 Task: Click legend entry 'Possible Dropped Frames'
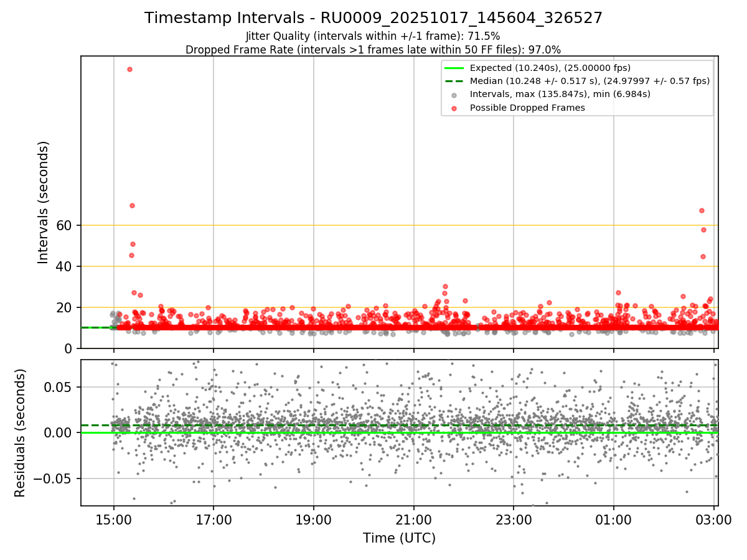tap(527, 108)
